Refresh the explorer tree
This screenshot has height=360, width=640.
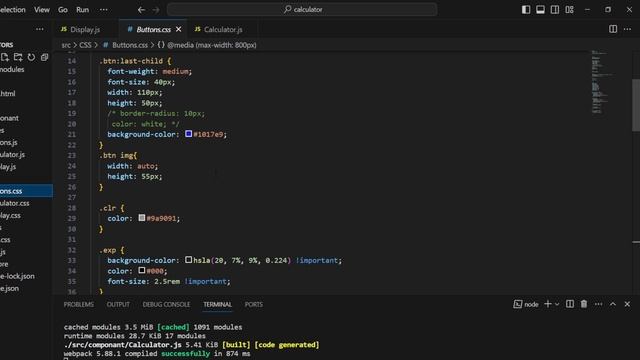point(31,57)
